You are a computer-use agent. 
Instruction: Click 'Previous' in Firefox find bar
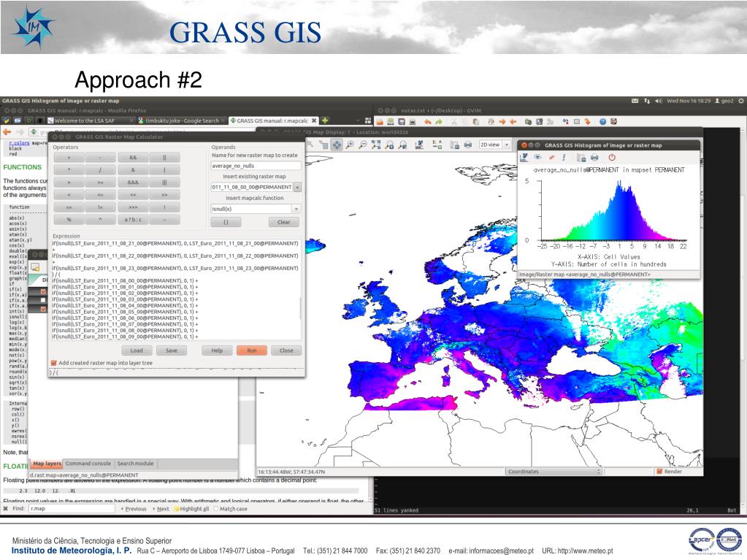click(x=134, y=509)
